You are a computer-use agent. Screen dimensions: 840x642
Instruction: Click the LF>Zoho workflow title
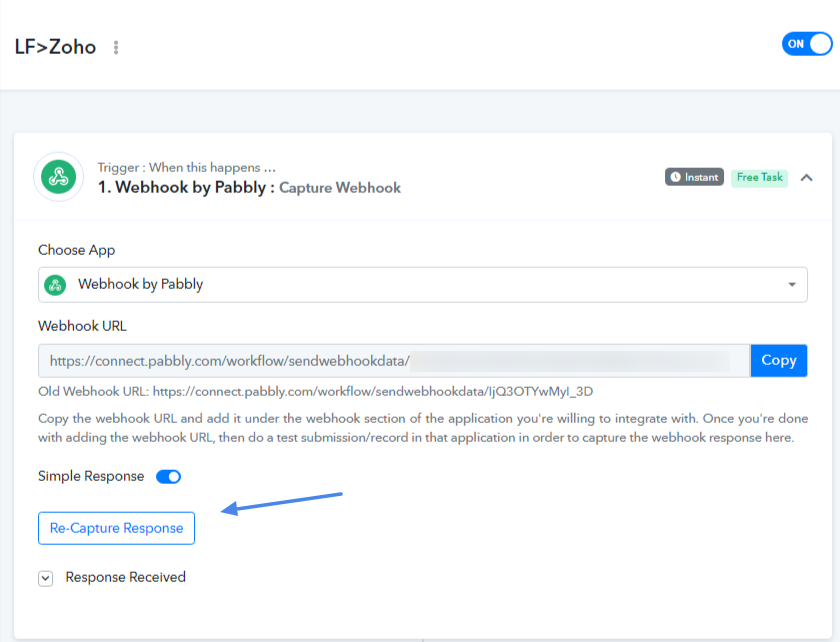pyautogui.click(x=55, y=47)
